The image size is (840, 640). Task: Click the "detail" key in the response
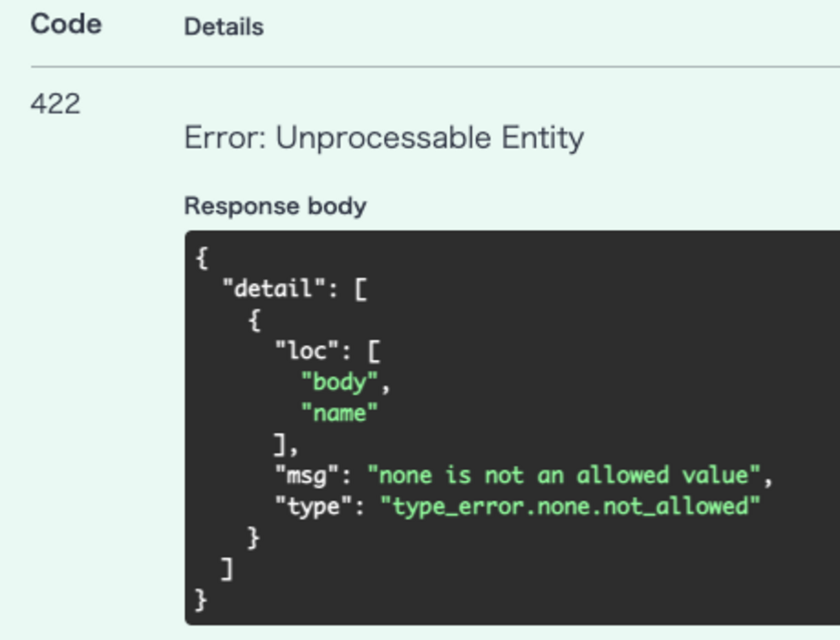(x=273, y=288)
